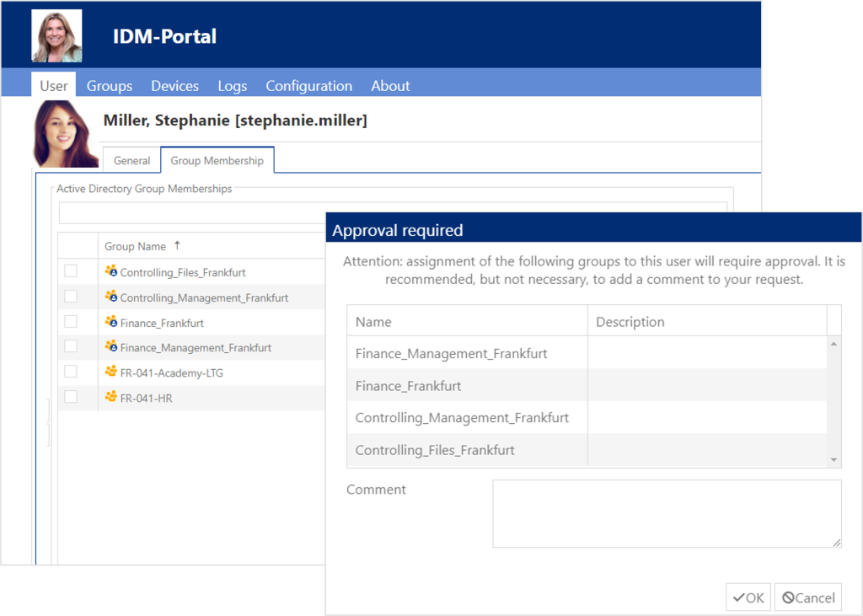The image size is (863, 616).
Task: Click the group icon beside FR-041-Academy-LTG
Action: pos(111,372)
